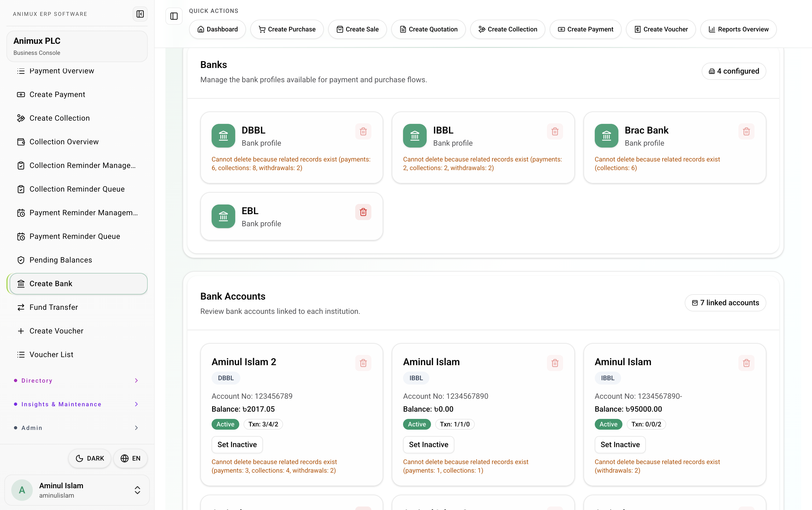The image size is (812, 510).
Task: Click the Txn: 1/1/0 chip
Action: tap(455, 424)
